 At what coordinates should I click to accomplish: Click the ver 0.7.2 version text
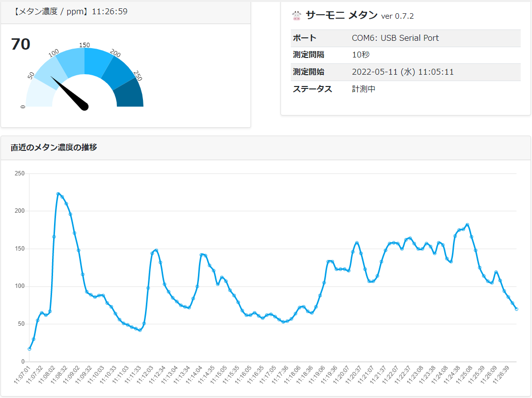pyautogui.click(x=397, y=16)
